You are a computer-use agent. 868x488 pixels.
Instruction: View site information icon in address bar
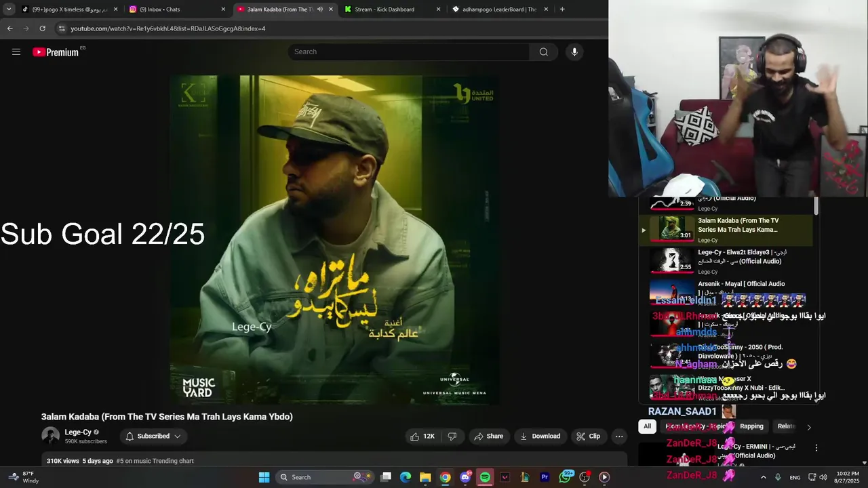(62, 28)
